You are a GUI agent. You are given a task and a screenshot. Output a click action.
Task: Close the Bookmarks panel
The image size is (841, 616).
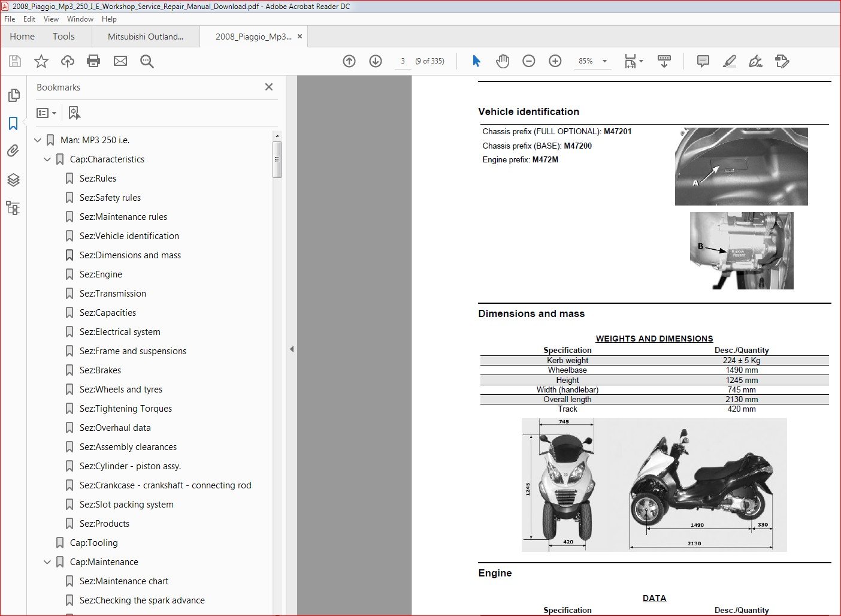pos(269,87)
